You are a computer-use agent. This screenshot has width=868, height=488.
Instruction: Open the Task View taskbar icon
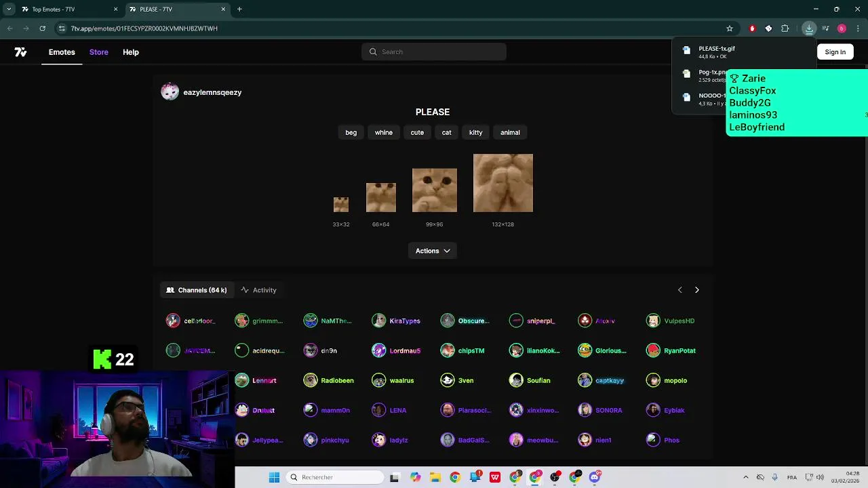pyautogui.click(x=395, y=477)
